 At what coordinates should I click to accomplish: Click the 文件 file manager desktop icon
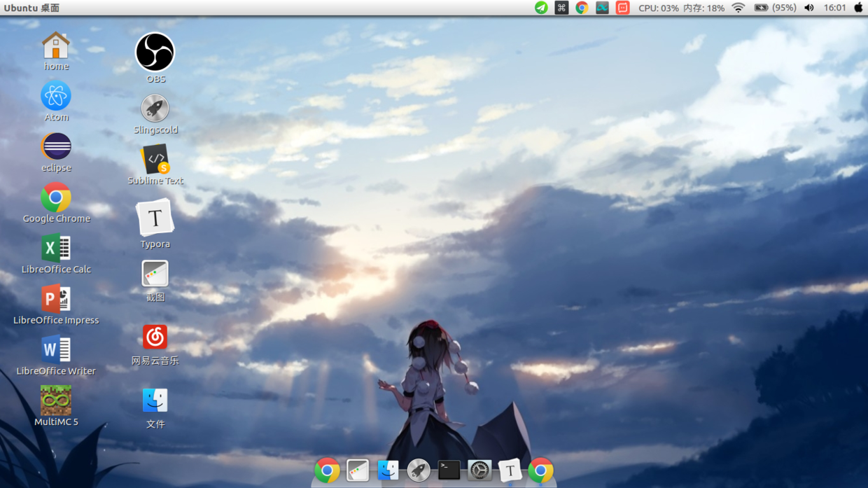point(155,400)
